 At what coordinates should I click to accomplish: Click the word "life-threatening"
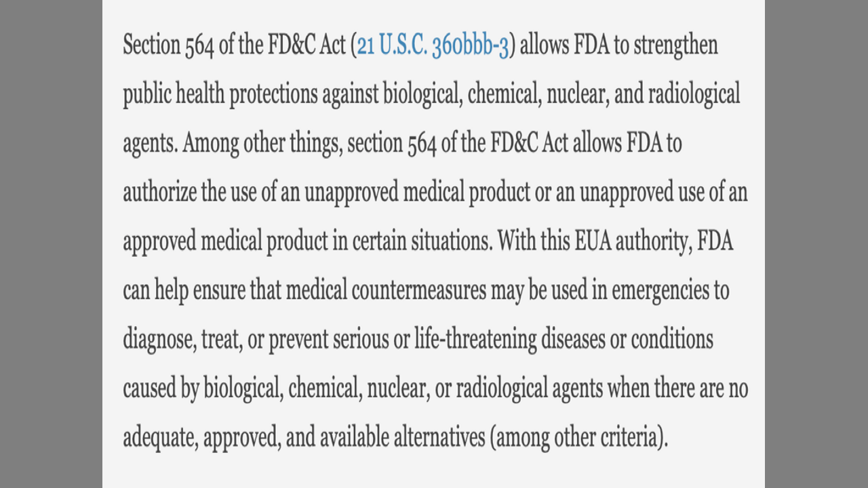475,340
